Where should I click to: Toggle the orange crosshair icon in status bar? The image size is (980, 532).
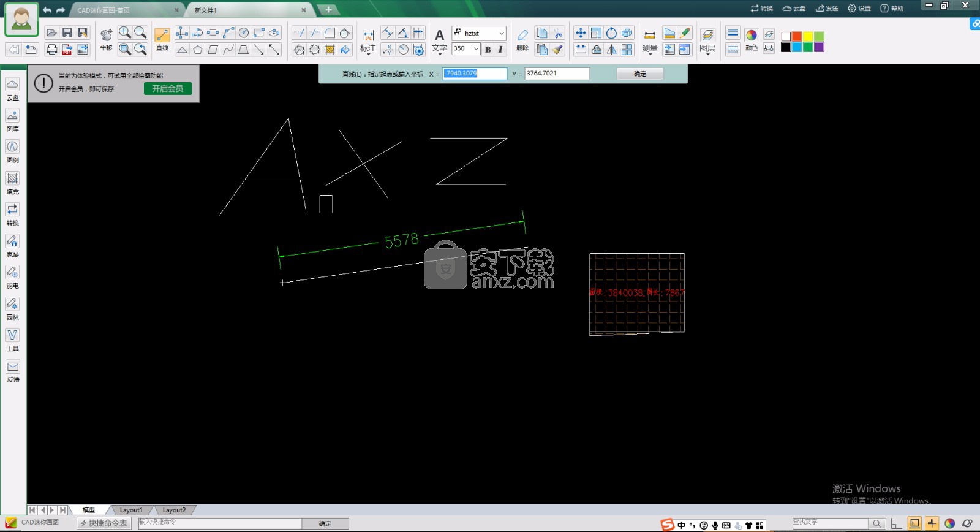tap(932, 523)
